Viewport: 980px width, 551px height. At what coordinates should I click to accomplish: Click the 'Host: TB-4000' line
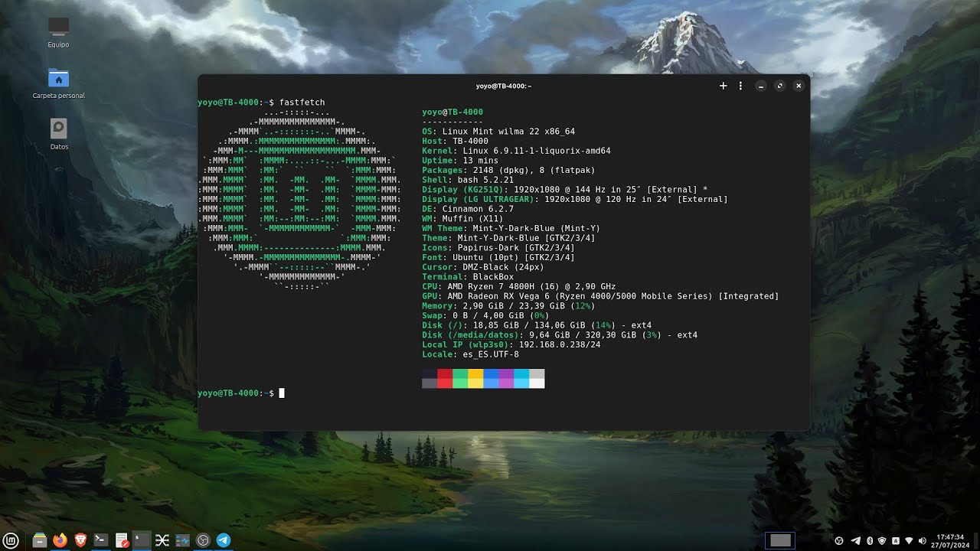pyautogui.click(x=455, y=142)
